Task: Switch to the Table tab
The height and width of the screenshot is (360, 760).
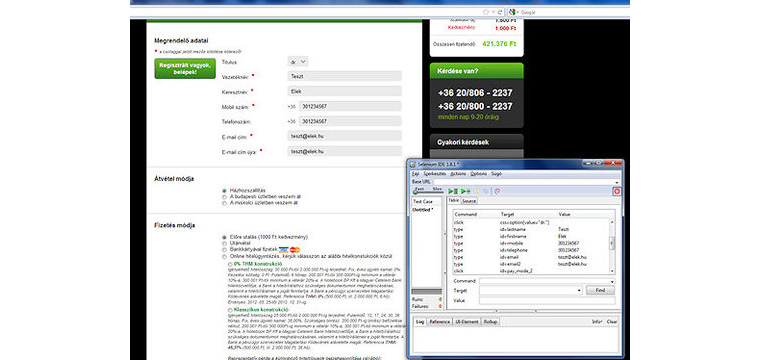Action: tap(453, 200)
